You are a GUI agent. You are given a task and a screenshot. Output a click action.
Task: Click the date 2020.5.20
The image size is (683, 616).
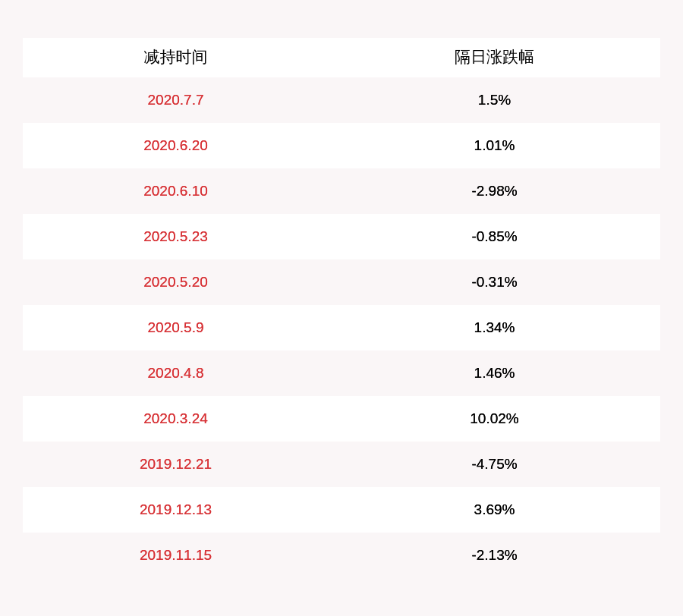(175, 282)
